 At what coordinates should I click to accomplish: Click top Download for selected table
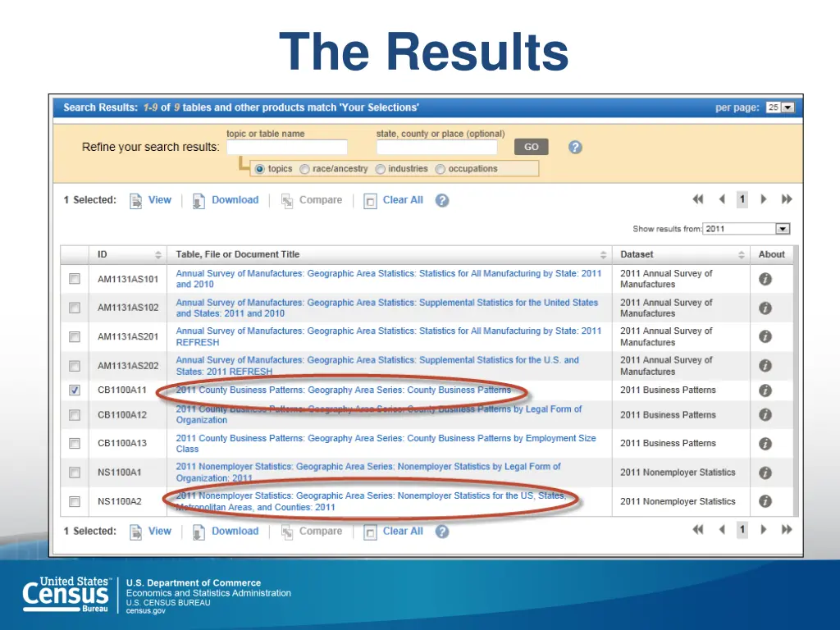[x=226, y=200]
